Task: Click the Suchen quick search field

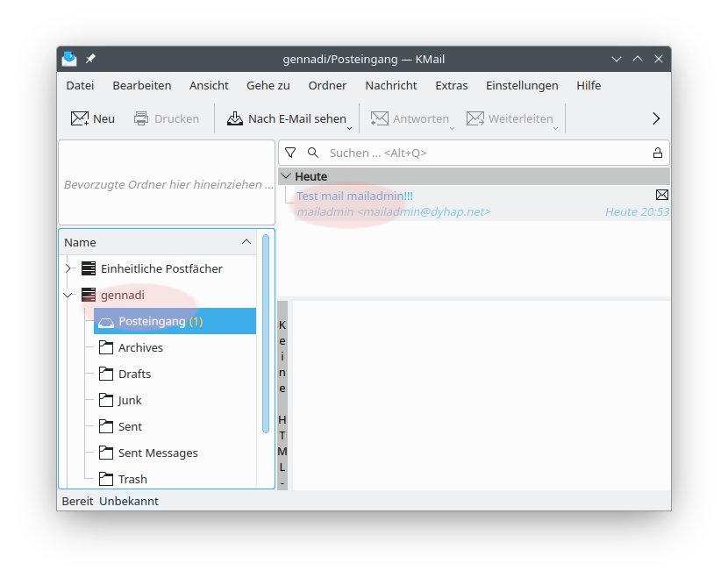Action: tap(482, 153)
